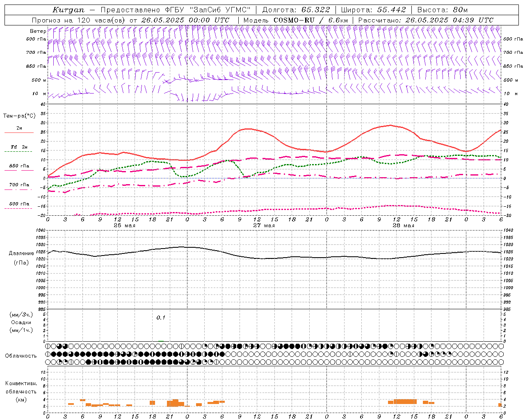The height and width of the screenshot is (420, 525).
Task: Click the (мм/3ч.) precipitation unit label
Action: click(x=21, y=315)
